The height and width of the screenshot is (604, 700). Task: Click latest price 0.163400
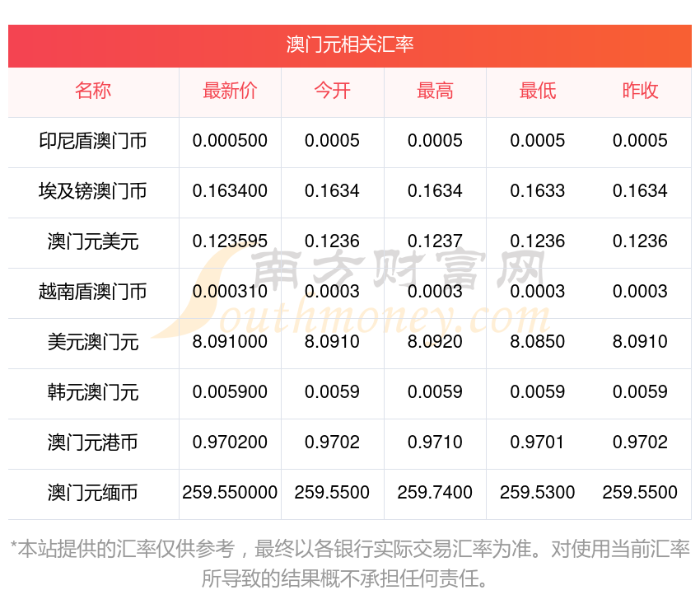(230, 191)
